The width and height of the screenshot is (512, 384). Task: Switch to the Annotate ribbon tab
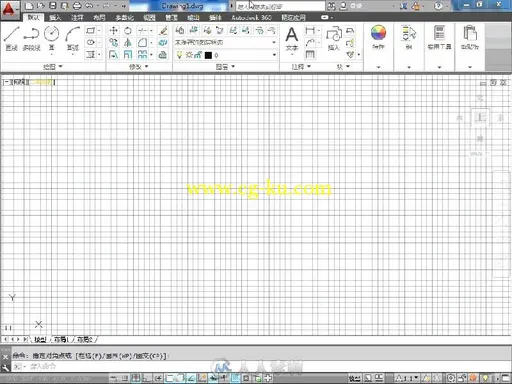(77, 17)
